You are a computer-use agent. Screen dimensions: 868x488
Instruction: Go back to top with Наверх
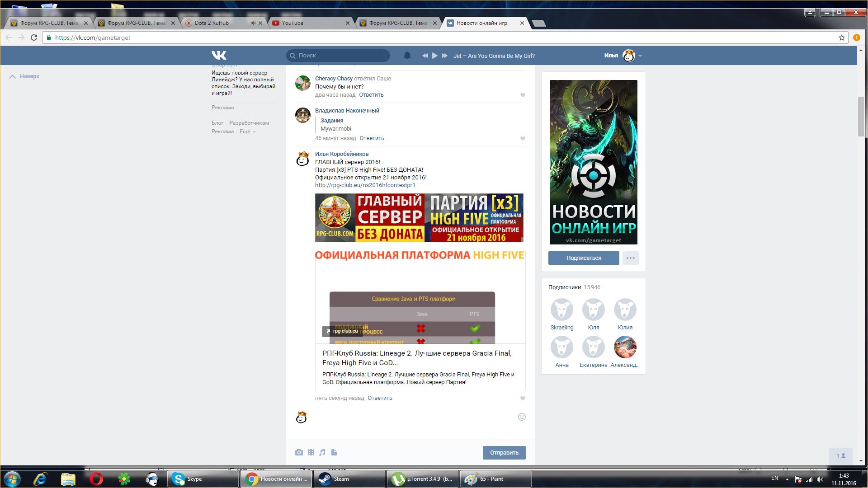(x=25, y=76)
